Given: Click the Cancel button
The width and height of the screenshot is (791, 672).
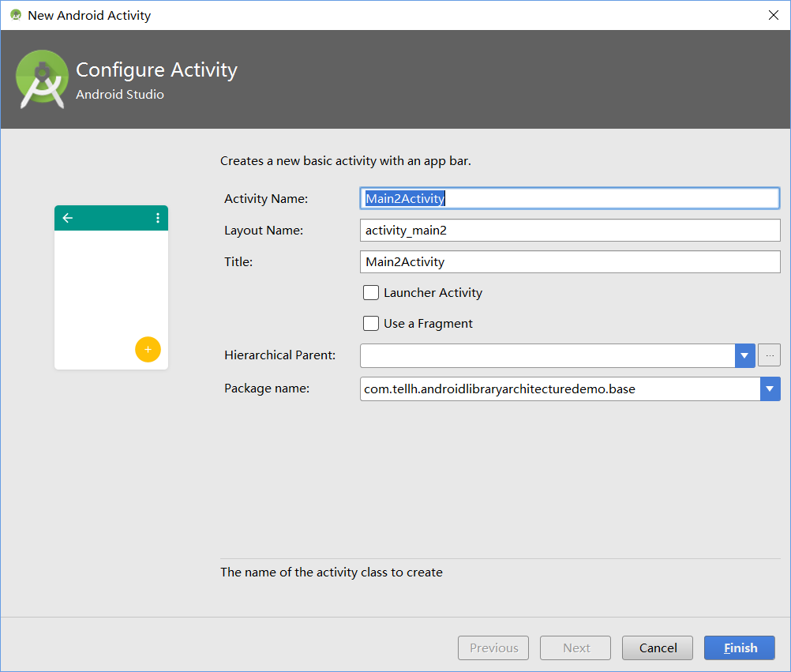Looking at the screenshot, I should pyautogui.click(x=658, y=648).
